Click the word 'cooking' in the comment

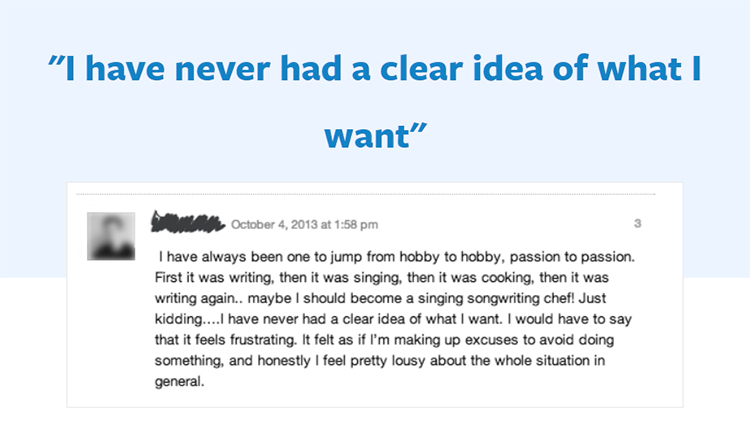pyautogui.click(x=507, y=277)
